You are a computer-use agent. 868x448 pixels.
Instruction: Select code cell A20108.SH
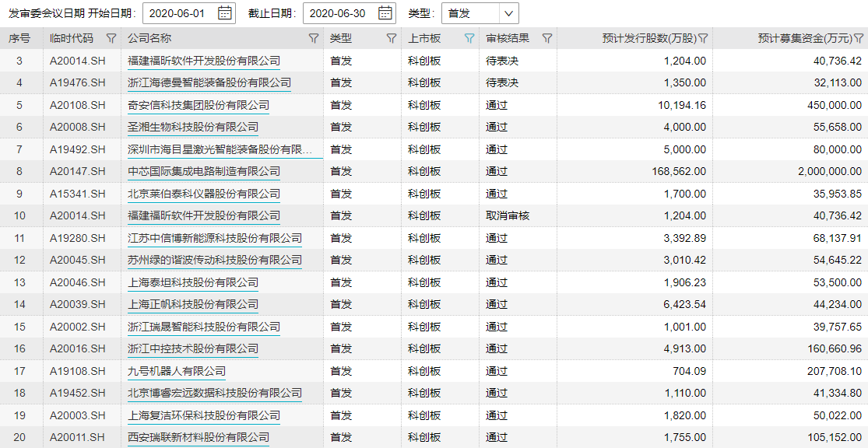pos(78,105)
